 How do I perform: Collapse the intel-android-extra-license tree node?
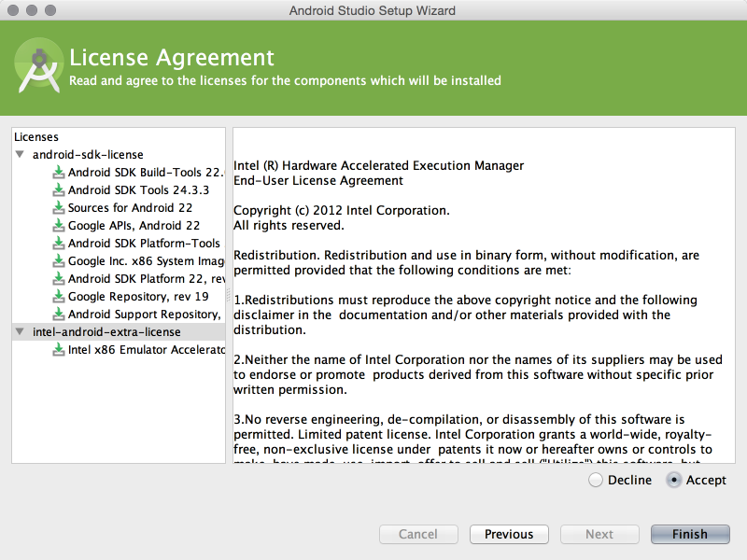pos(20,331)
